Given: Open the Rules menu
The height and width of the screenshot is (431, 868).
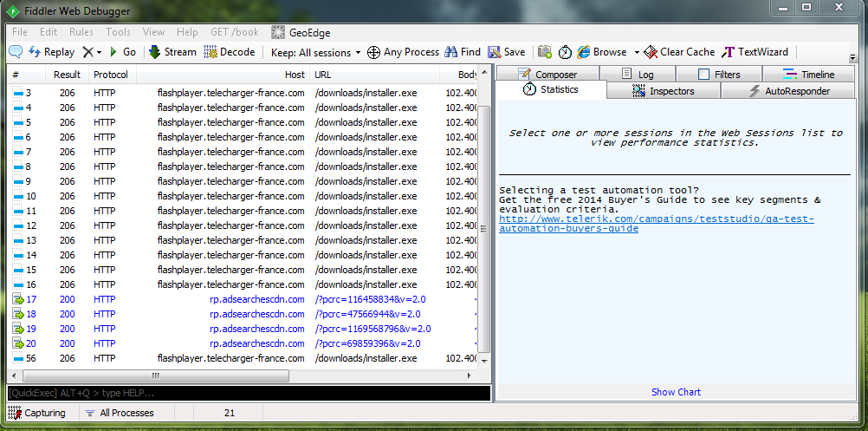Looking at the screenshot, I should (81, 32).
